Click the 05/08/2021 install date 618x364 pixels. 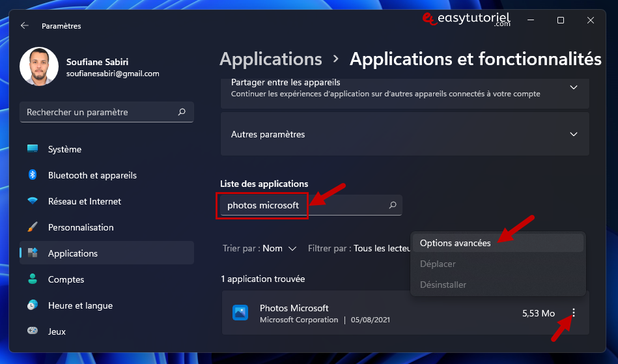coord(370,320)
